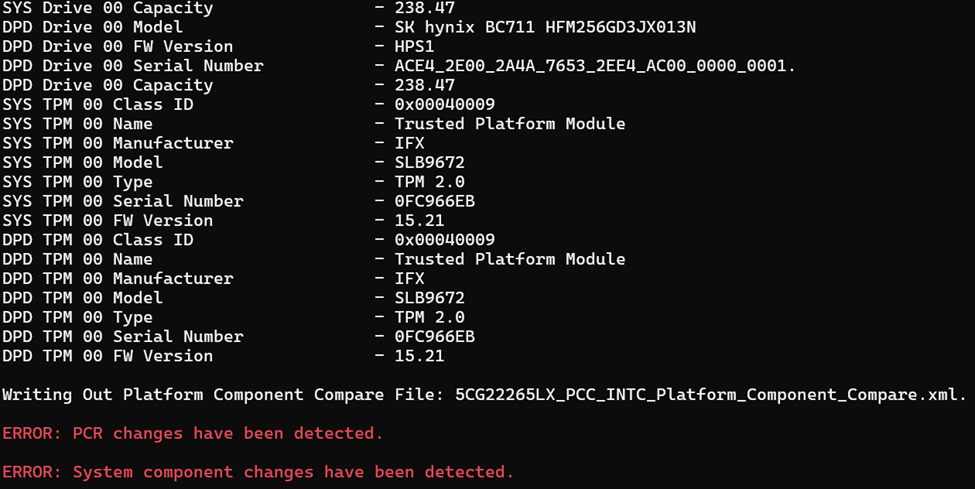Image resolution: width=975 pixels, height=489 pixels.
Task: Click the DPD TPM 00 Model value
Action: coord(430,298)
